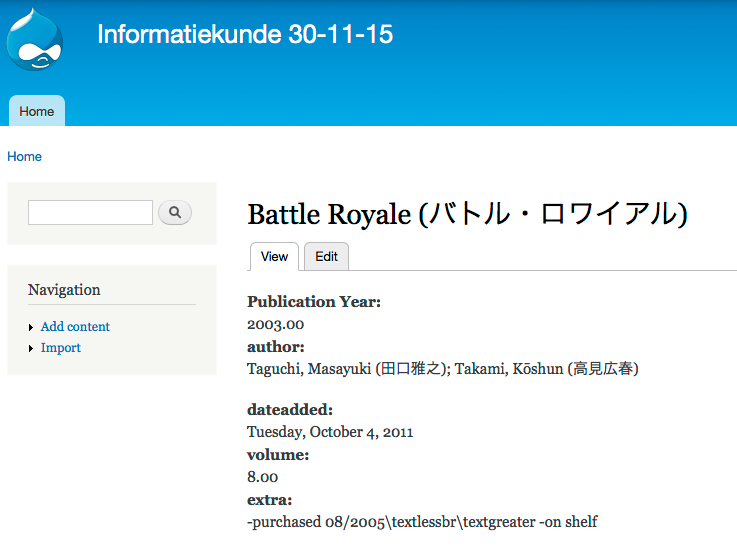Image resolution: width=737 pixels, height=559 pixels.
Task: Focus the search text field
Action: tap(90, 212)
